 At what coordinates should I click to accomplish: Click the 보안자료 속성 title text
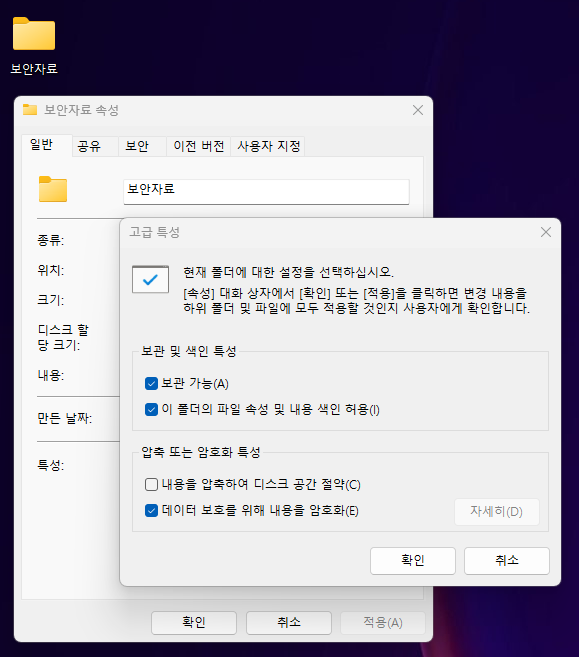(82, 110)
